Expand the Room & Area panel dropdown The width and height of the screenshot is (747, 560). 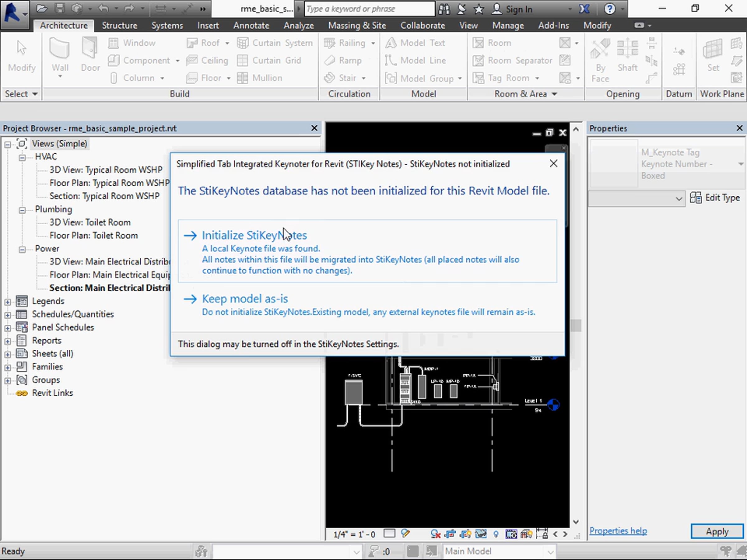pyautogui.click(x=554, y=94)
